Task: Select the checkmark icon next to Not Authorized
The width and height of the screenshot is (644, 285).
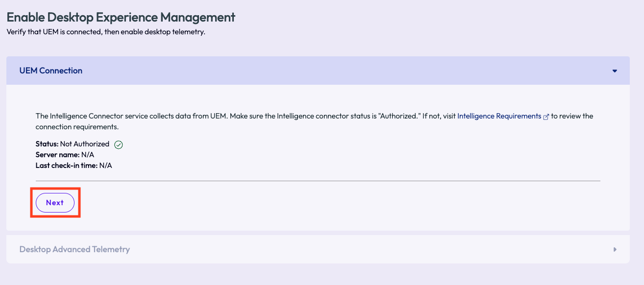Action: (118, 144)
